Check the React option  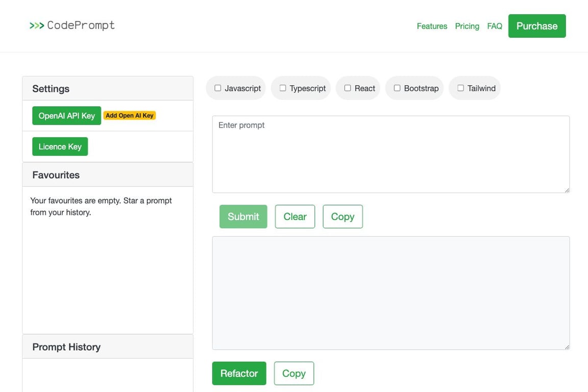(348, 88)
